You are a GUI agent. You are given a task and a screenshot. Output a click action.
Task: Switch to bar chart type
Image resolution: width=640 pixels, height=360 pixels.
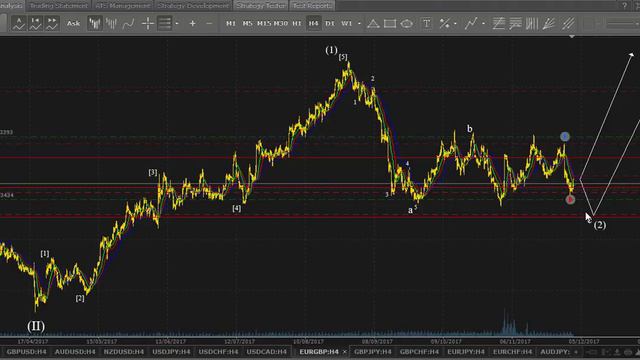click(111, 24)
